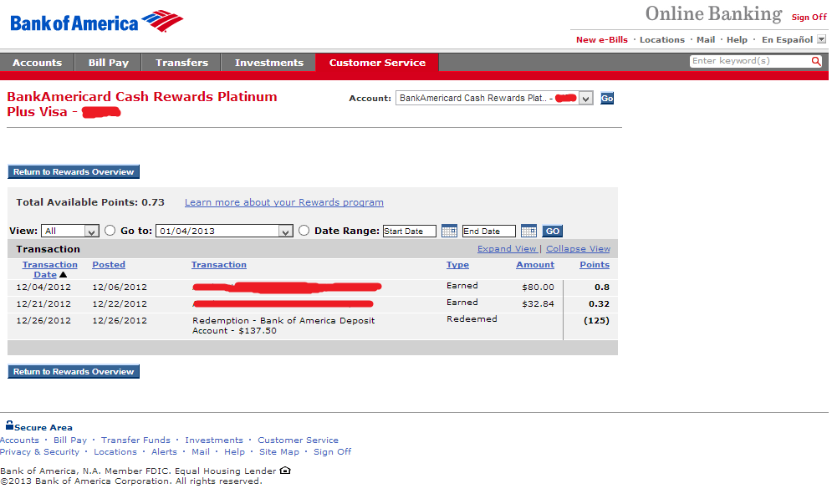Screen dimensions: 832x504
Task: Sort by Posted column header
Action: pyautogui.click(x=109, y=264)
